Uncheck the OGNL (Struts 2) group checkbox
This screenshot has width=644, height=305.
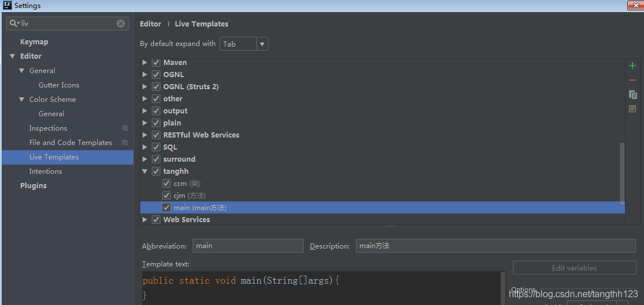(x=156, y=87)
